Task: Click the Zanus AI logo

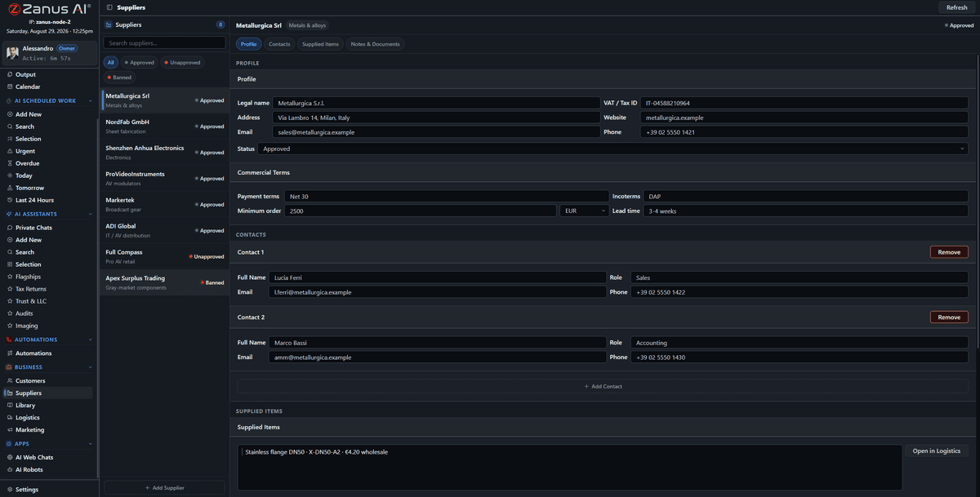Action: [49, 9]
